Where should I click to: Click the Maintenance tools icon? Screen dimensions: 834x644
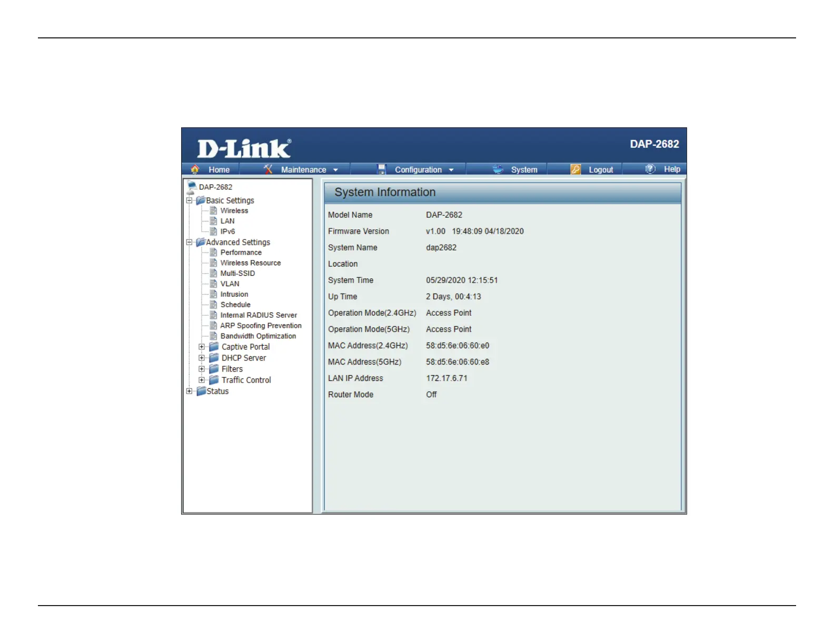(268, 169)
